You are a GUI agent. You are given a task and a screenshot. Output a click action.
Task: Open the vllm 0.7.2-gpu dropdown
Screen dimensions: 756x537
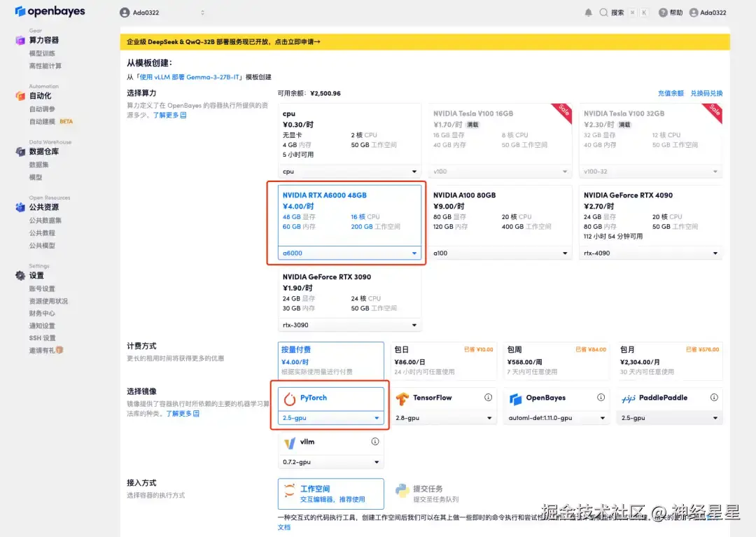(x=330, y=462)
